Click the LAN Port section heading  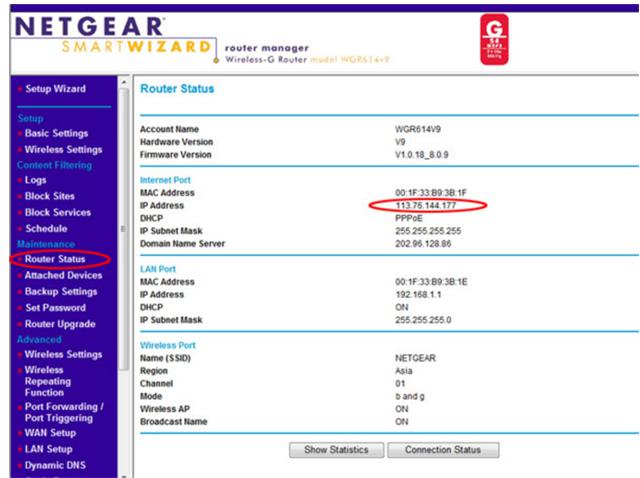coord(158,269)
